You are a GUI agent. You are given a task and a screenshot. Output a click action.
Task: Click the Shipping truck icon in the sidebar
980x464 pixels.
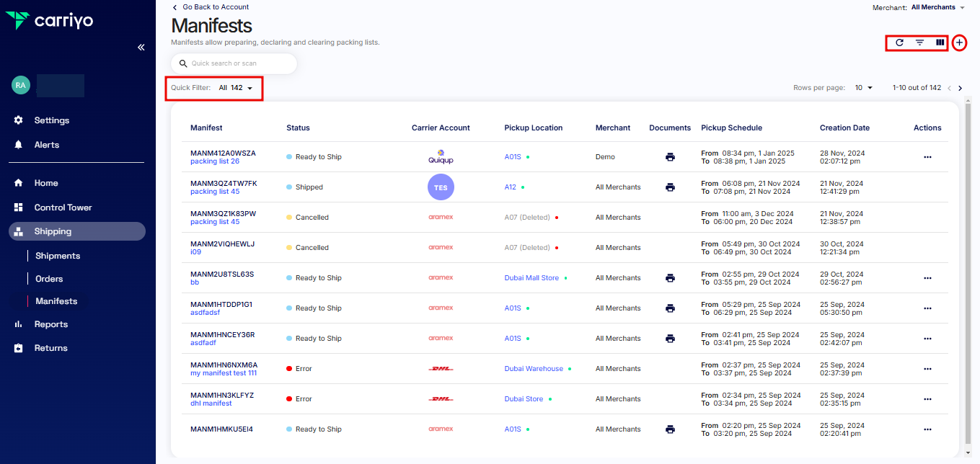coord(18,231)
